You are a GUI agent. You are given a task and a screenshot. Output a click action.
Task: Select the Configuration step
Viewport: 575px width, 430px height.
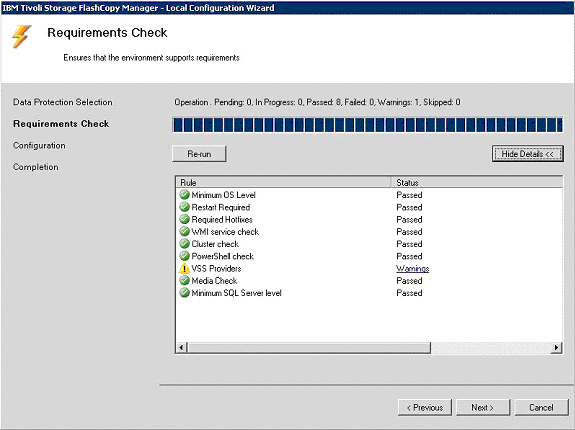tap(39, 146)
